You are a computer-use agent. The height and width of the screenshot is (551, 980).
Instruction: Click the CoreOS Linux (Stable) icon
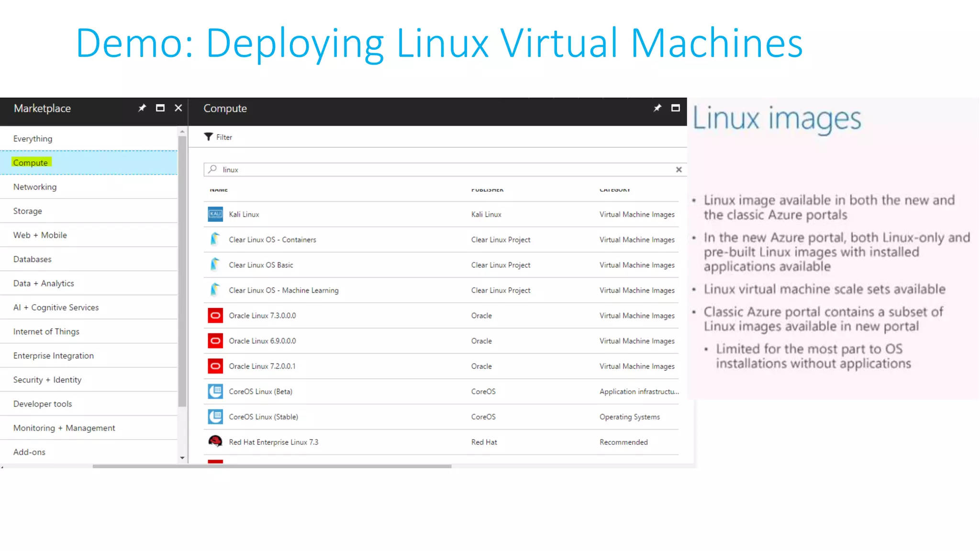tap(215, 417)
